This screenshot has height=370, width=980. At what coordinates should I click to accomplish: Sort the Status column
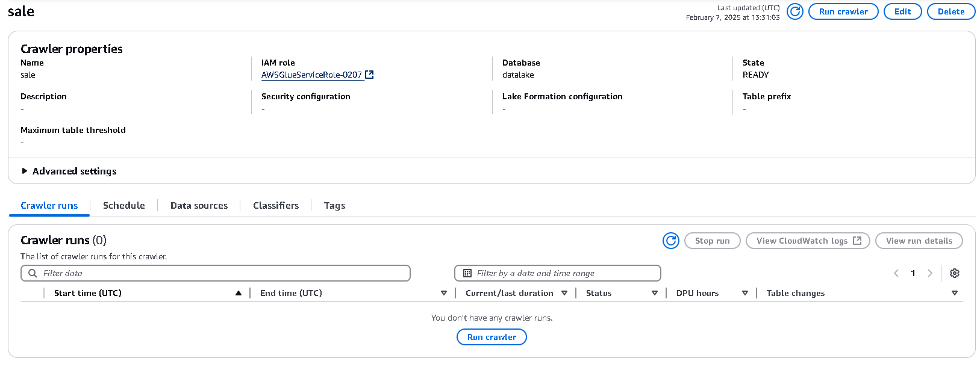tap(655, 293)
